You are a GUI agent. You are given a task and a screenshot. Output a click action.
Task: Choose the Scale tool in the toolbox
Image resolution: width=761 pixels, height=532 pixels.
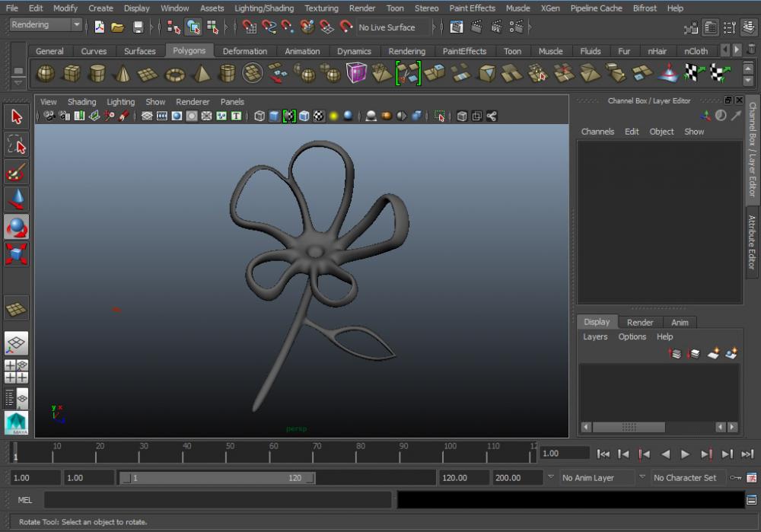click(17, 254)
